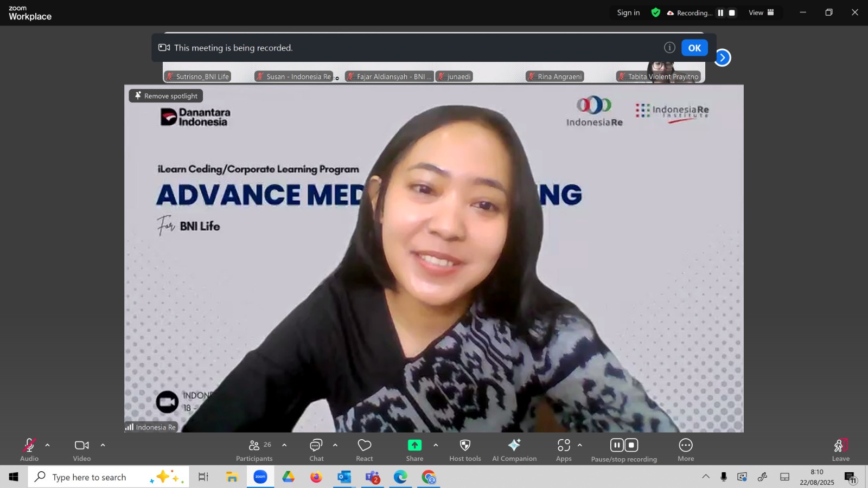This screenshot has height=488, width=868.
Task: Open the Participants panel
Action: [254, 450]
